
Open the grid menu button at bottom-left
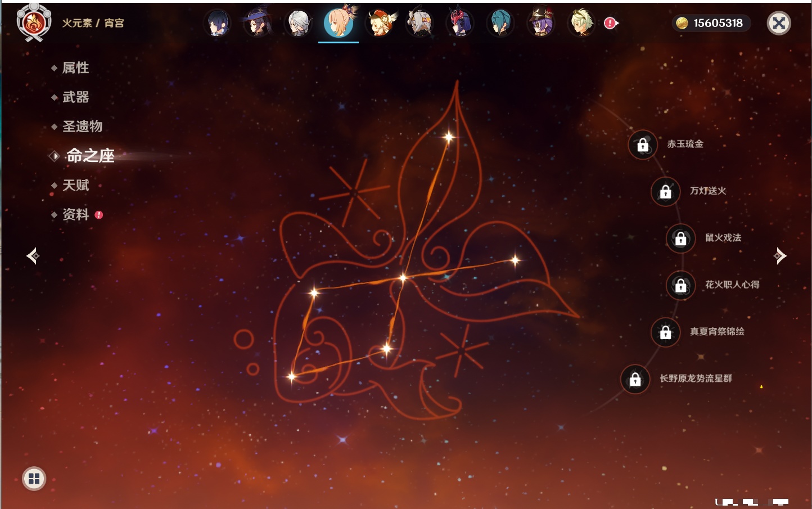pyautogui.click(x=34, y=479)
